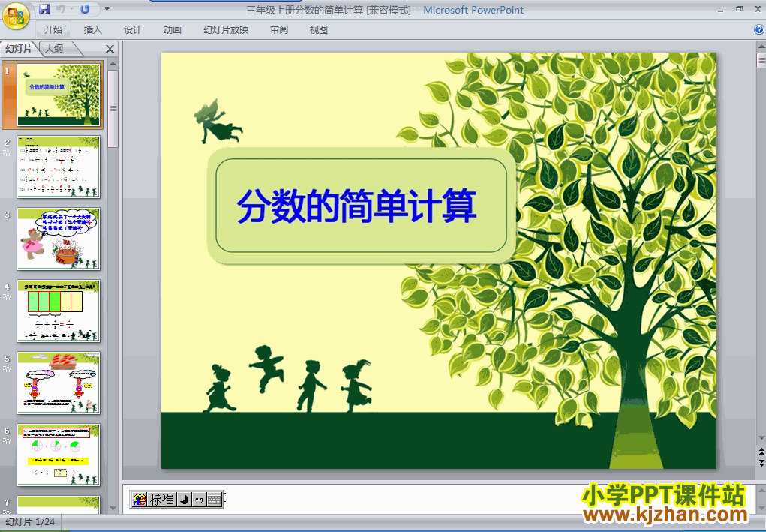The width and height of the screenshot is (766, 532).
Task: Click the slide editor scrollbar down arrow
Action: point(761,437)
